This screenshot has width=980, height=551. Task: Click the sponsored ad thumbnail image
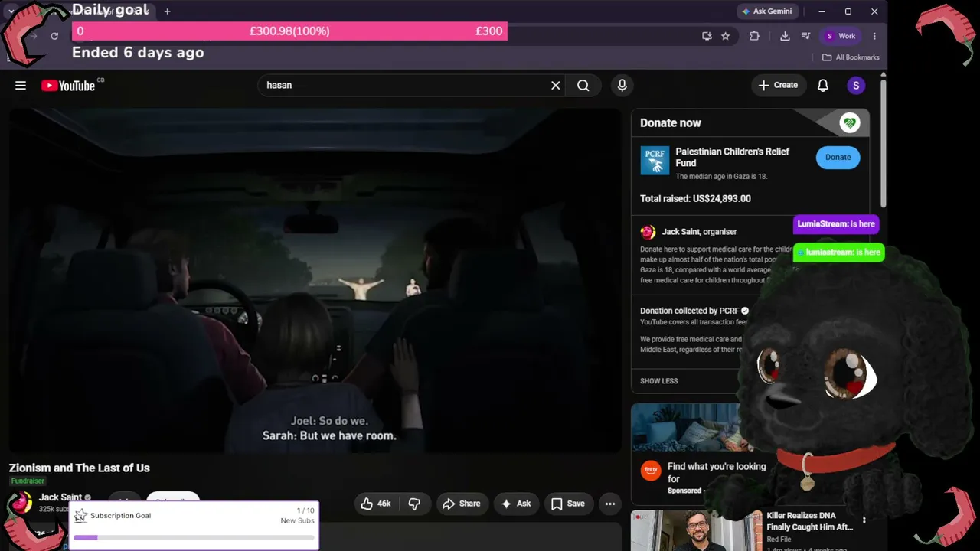(687, 428)
